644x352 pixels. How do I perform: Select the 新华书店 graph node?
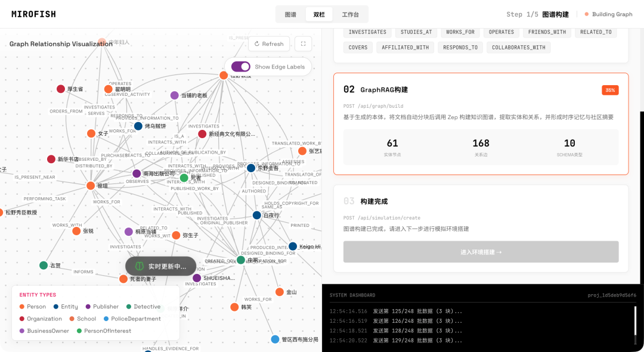(51, 159)
